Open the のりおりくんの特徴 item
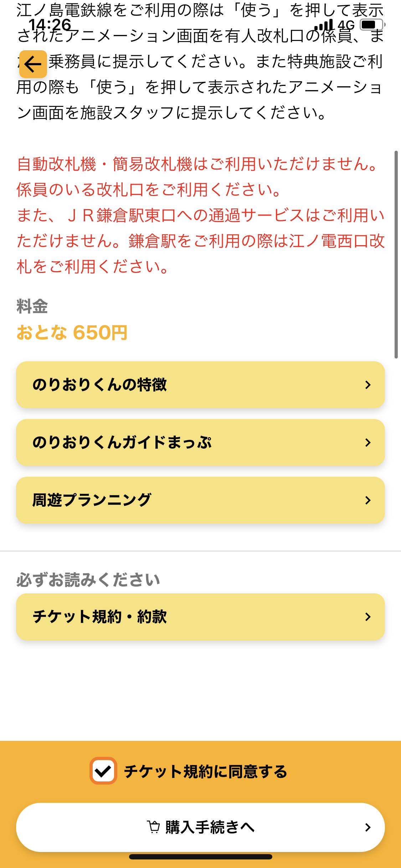Screen dimensions: 401x868 200,385
